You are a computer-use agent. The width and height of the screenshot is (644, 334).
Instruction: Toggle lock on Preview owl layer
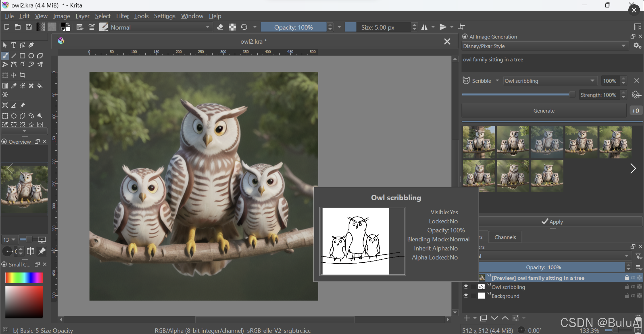[627, 278]
